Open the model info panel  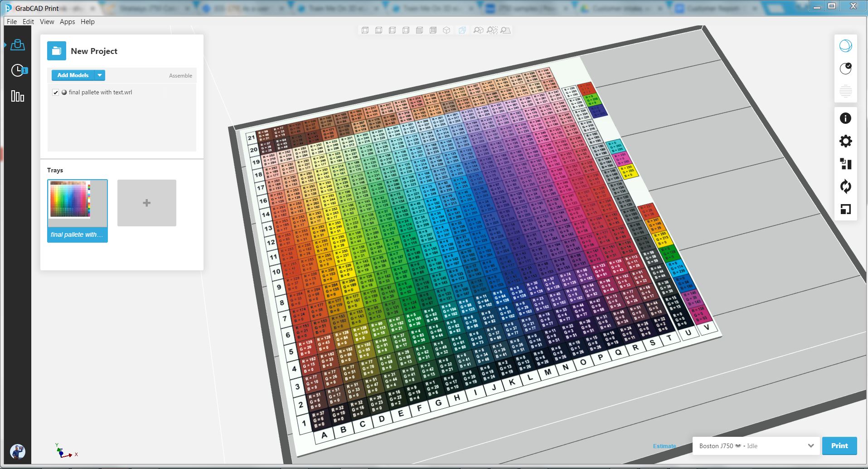click(x=846, y=118)
